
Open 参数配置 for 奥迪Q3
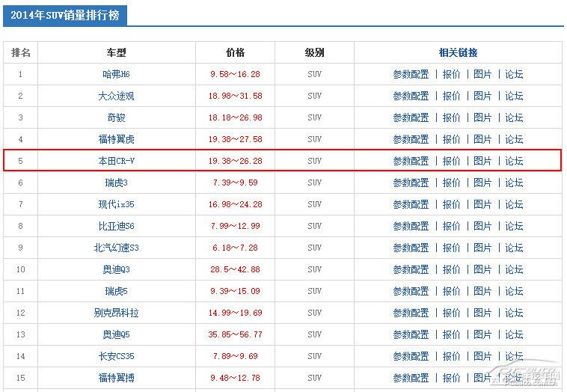click(x=411, y=269)
